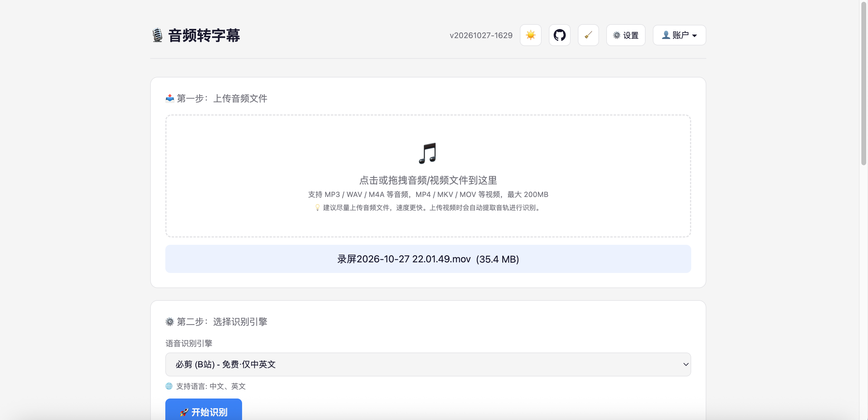Click the person icon in 账户 button

[666, 35]
